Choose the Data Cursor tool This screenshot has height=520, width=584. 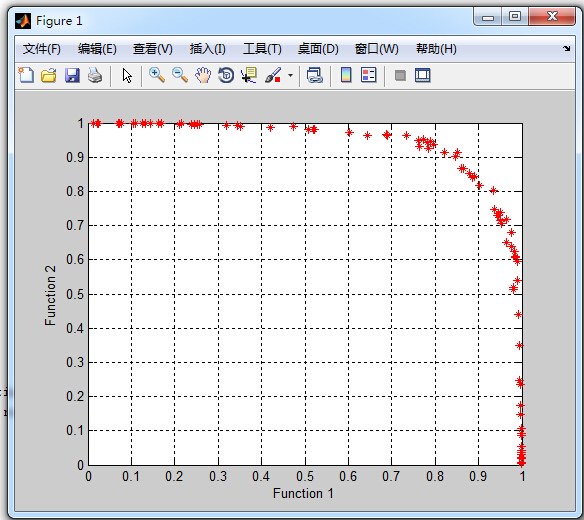pyautogui.click(x=249, y=75)
